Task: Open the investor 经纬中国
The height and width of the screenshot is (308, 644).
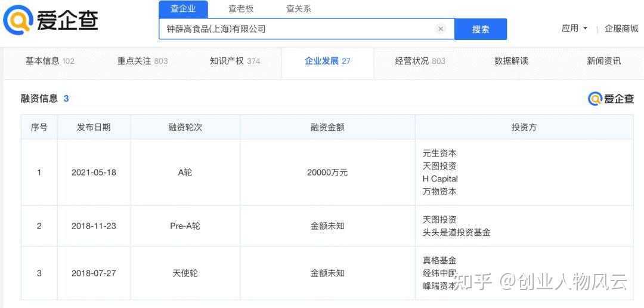Action: point(439,273)
